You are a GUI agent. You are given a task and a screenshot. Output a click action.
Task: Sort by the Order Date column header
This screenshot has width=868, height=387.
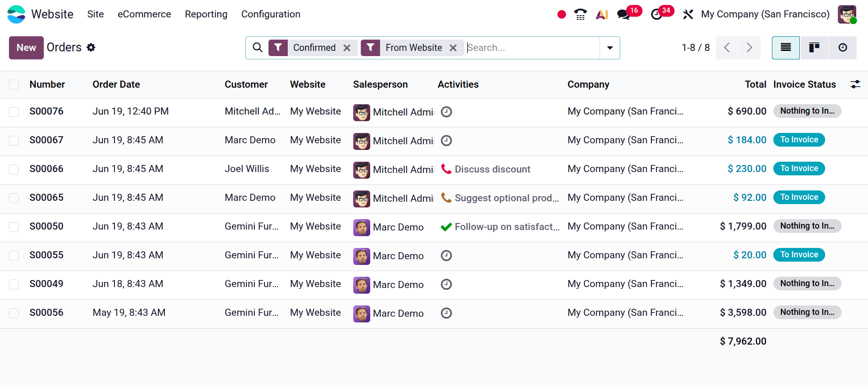tap(116, 84)
